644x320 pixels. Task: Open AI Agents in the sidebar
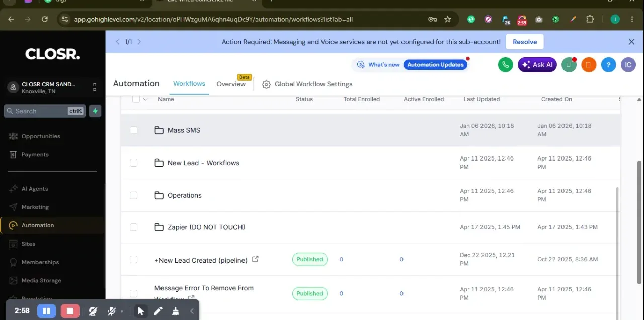[35, 189]
